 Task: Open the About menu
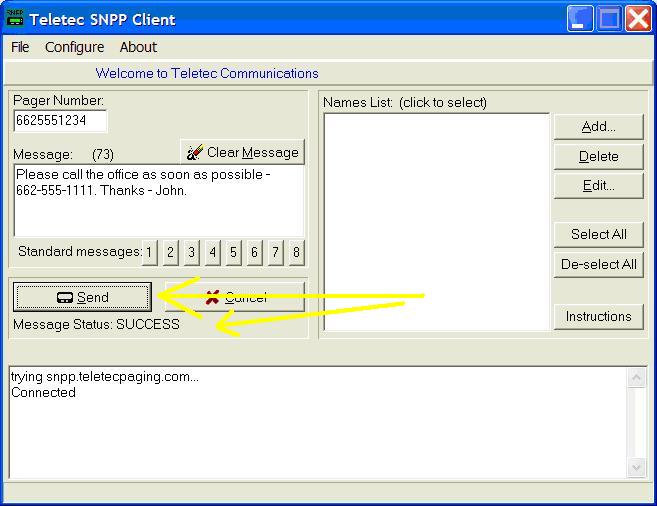[138, 47]
